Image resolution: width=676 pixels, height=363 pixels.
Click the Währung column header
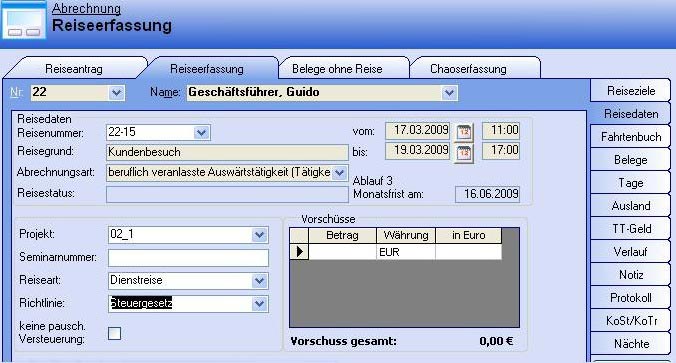coord(406,235)
